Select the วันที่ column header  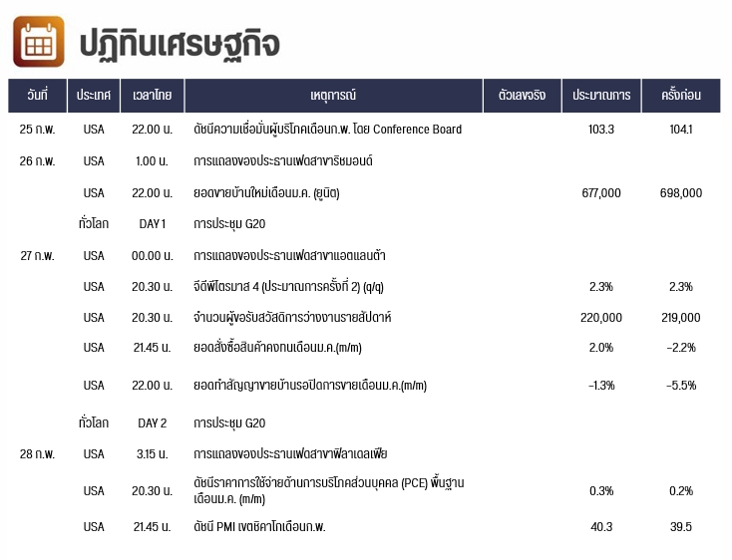(x=37, y=96)
